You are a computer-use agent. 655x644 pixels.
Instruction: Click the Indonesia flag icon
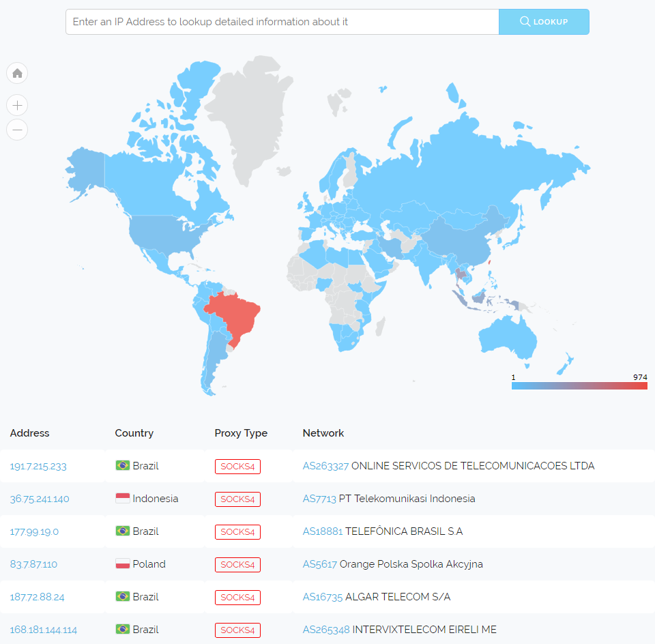(x=123, y=499)
